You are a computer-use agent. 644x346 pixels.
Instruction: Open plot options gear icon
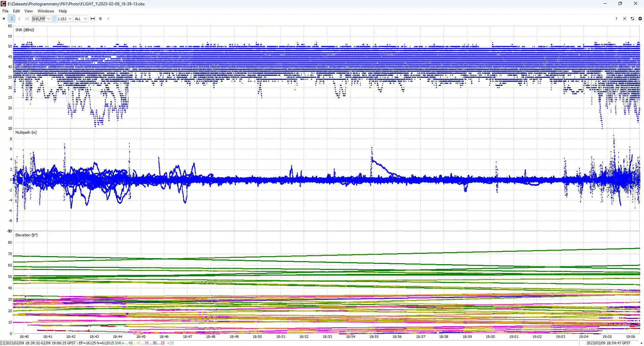[640, 19]
